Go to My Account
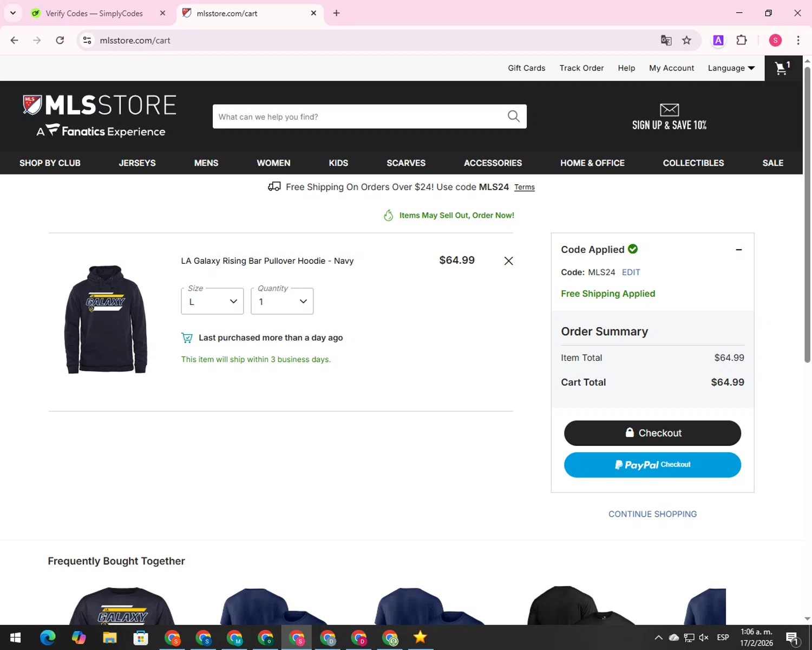This screenshot has height=650, width=812. point(671,68)
